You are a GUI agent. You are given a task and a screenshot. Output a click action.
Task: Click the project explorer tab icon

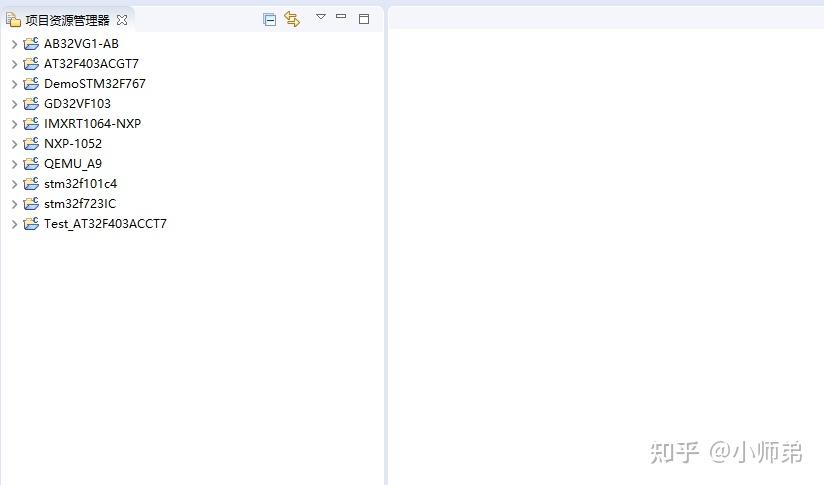pos(13,20)
